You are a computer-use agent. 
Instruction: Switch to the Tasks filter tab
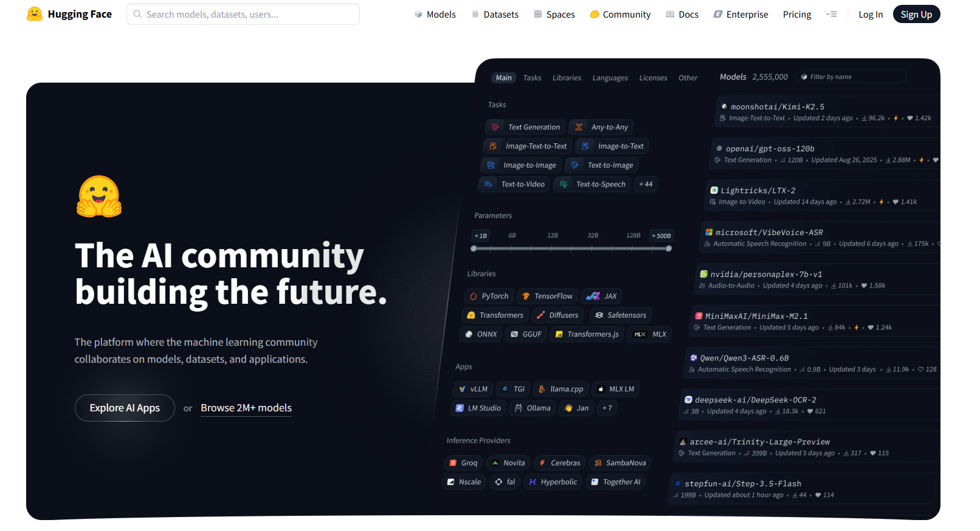click(532, 78)
